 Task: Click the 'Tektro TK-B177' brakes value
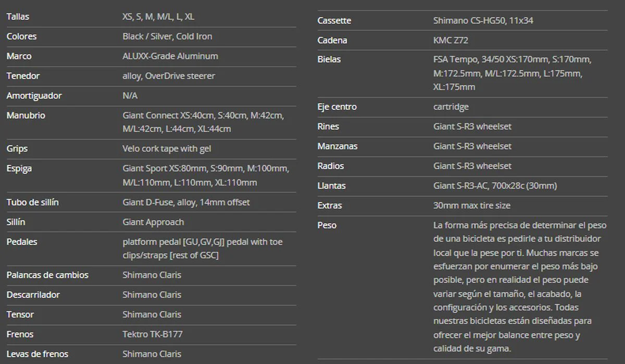pyautogui.click(x=152, y=334)
